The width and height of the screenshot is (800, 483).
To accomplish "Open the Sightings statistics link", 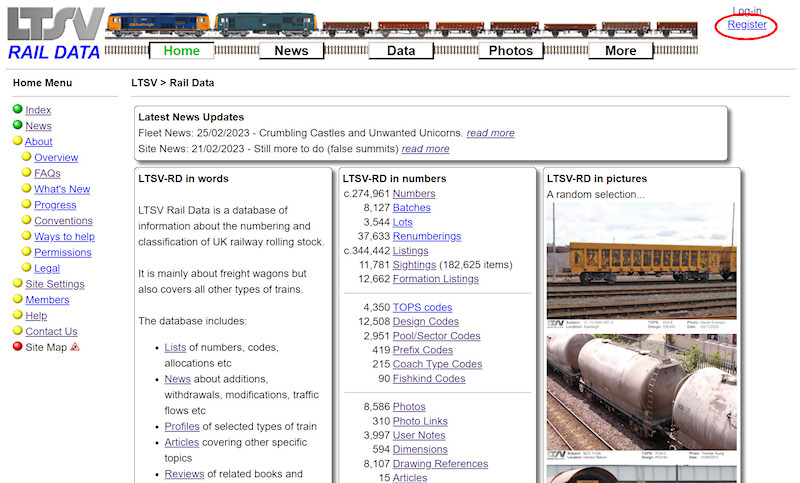I will 414,265.
